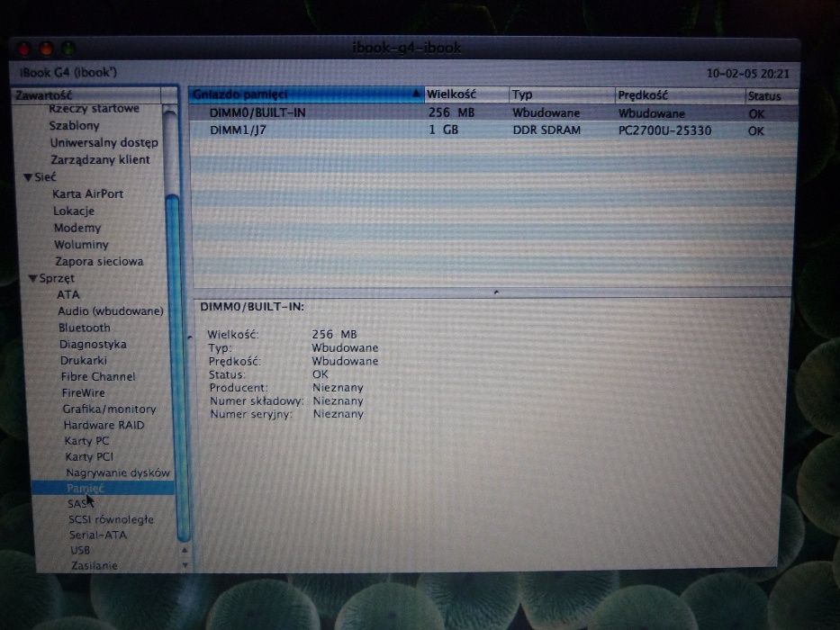
Task: Select the DIMM1/J7 memory row
Action: (492, 130)
